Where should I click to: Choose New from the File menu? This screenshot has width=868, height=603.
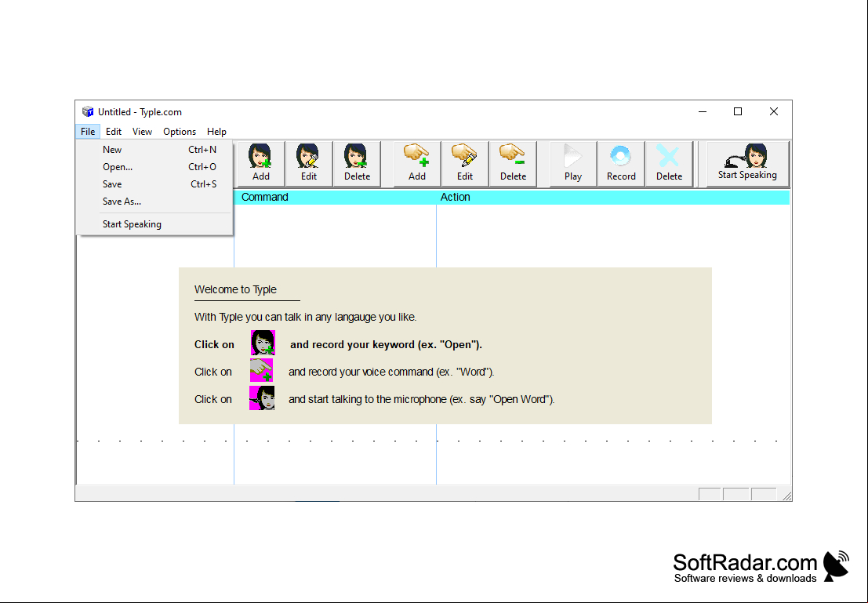click(154, 150)
